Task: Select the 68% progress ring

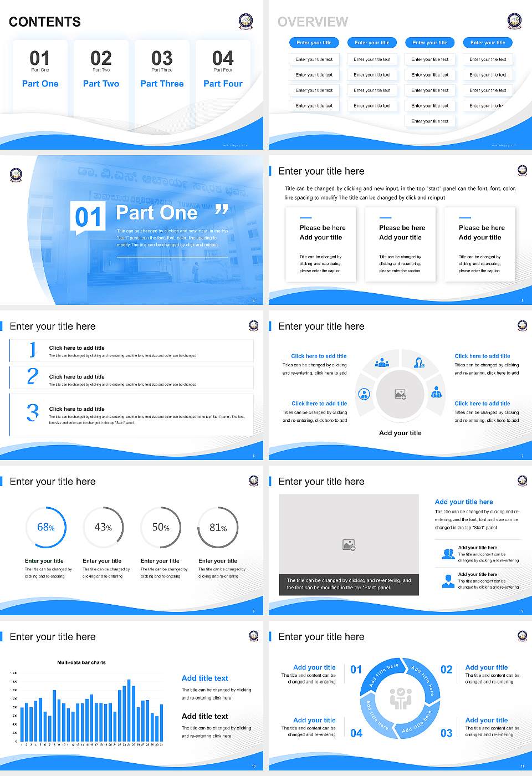Action: tap(45, 527)
